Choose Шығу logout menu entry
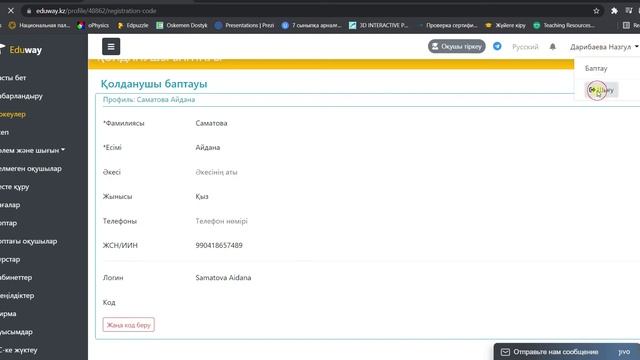The height and width of the screenshot is (360, 640). pyautogui.click(x=602, y=90)
